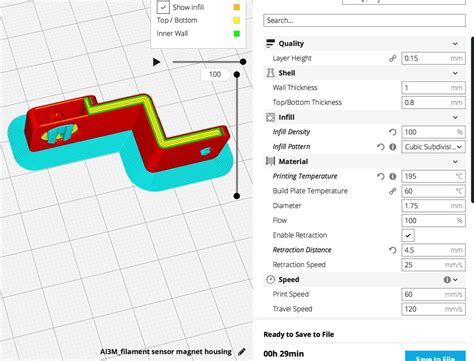Click the Material section header label

tap(293, 162)
